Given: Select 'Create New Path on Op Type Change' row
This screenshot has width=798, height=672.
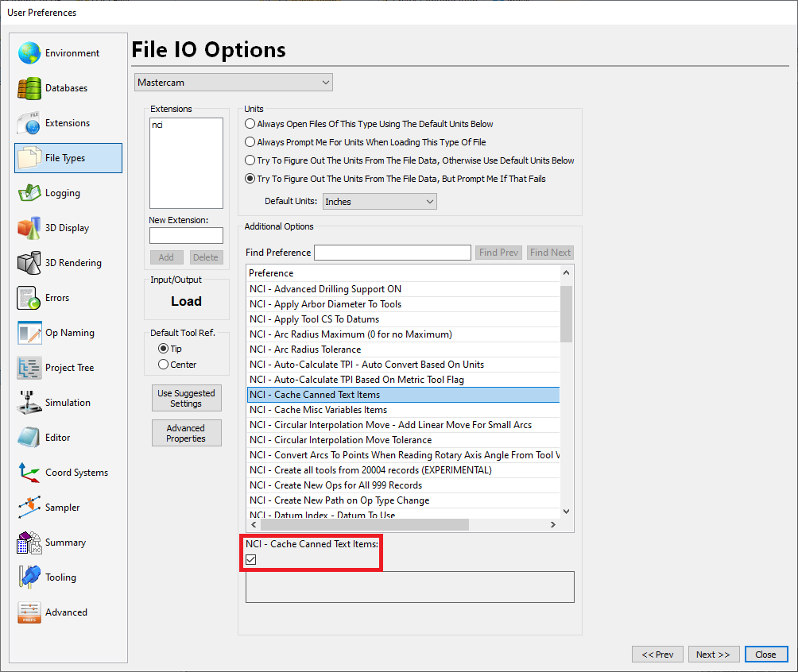Looking at the screenshot, I should tap(403, 500).
